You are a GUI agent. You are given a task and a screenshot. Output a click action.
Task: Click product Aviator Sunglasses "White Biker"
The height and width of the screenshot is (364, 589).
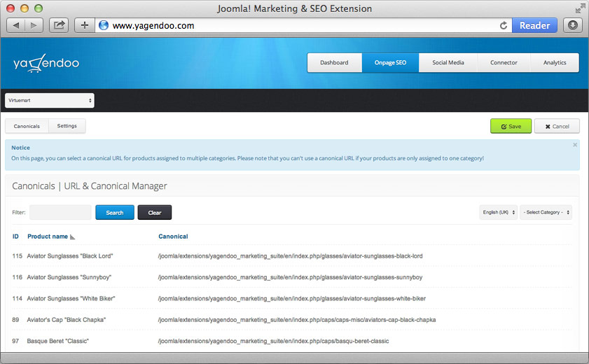point(71,299)
